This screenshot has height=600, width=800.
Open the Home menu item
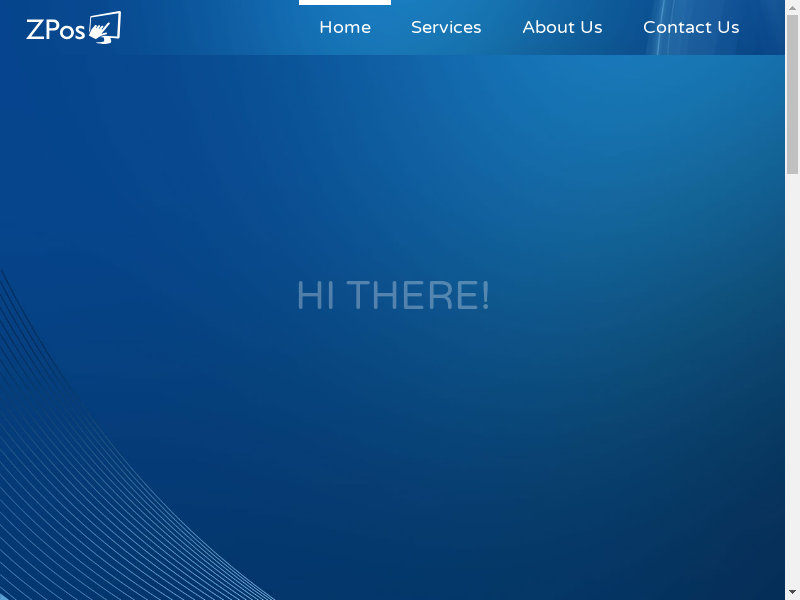point(345,28)
